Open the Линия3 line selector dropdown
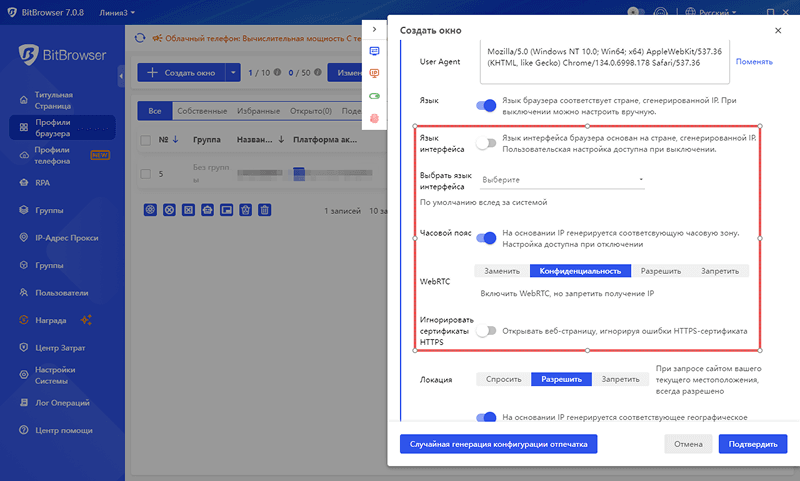The image size is (800, 481). pos(118,13)
